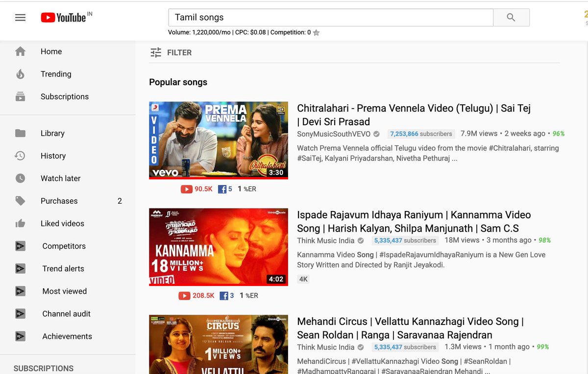Play the Prema Vennela video thumbnail
The image size is (588, 374).
[x=219, y=140]
